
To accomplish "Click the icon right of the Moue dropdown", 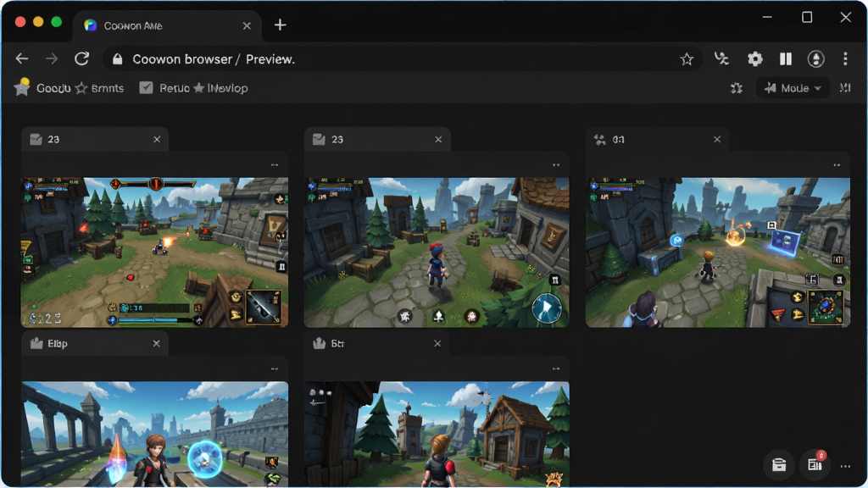I will point(845,88).
